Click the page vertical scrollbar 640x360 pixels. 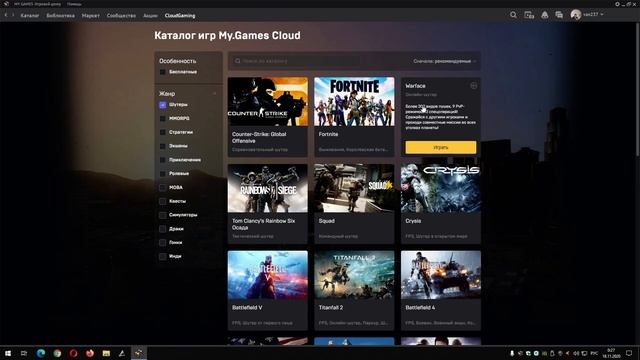pyautogui.click(x=638, y=89)
